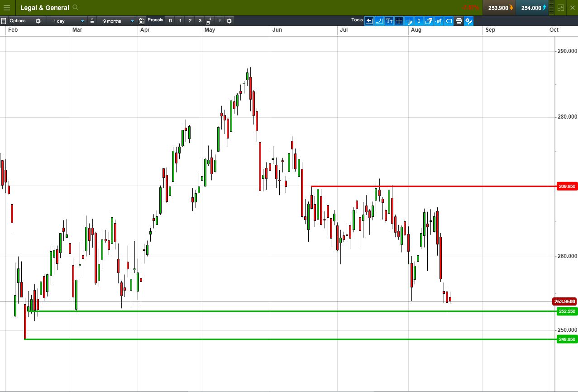Click the Oct label on time axis
The width and height of the screenshot is (578, 392).
[x=554, y=30]
